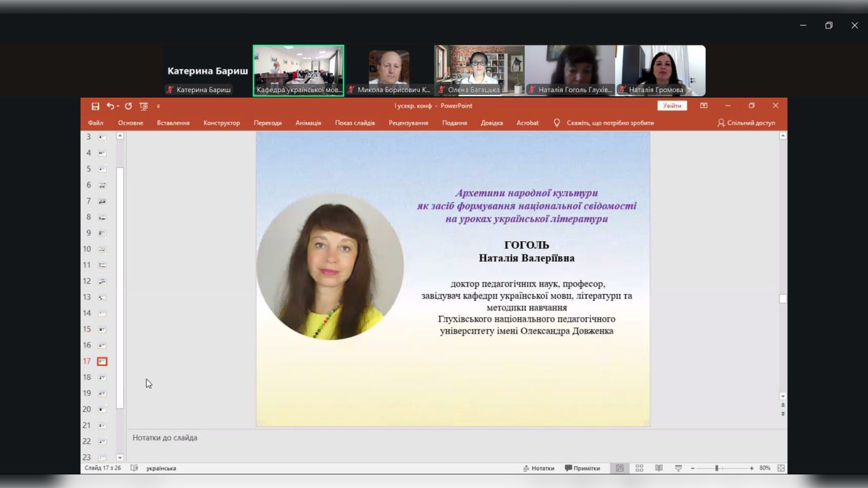
Task: Click the zoom slider handle
Action: [717, 468]
